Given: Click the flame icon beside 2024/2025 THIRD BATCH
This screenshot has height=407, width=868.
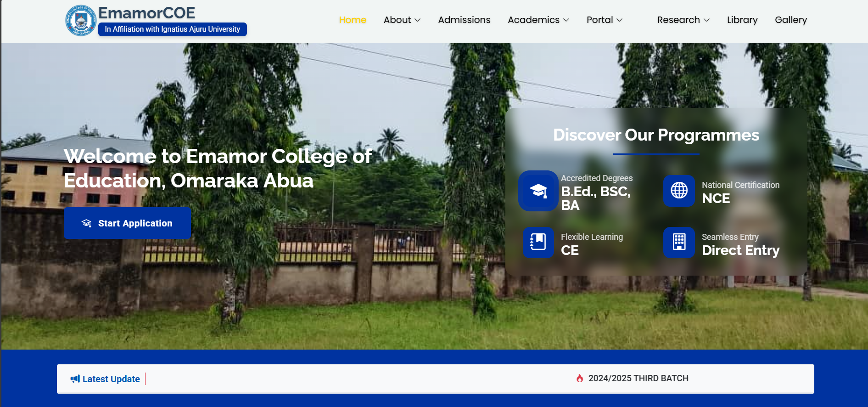Looking at the screenshot, I should tap(580, 378).
